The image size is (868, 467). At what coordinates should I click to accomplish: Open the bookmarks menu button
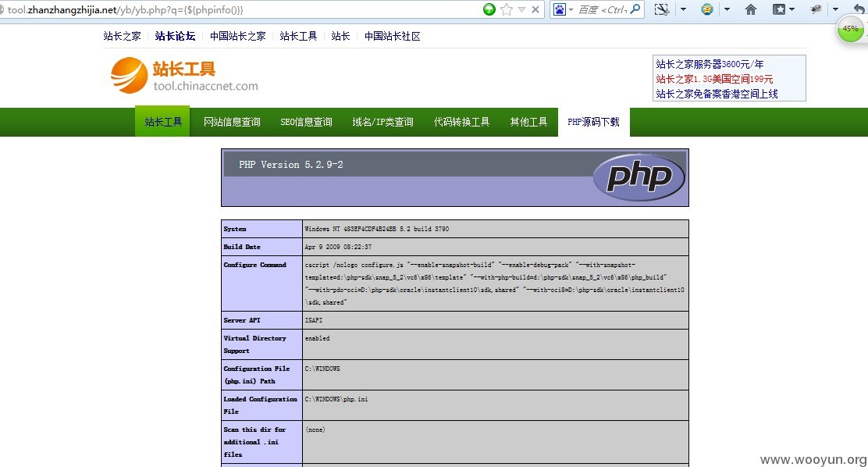pyautogui.click(x=783, y=9)
